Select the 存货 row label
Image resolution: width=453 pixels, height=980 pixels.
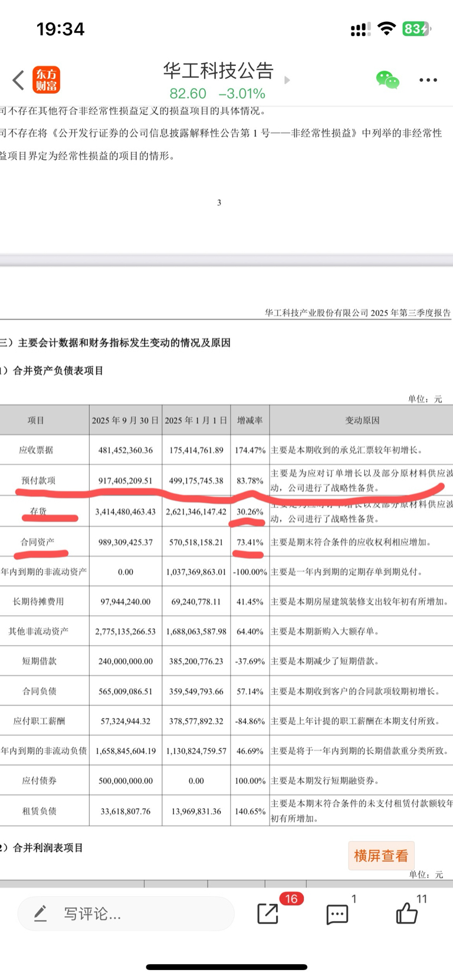pos(38,512)
